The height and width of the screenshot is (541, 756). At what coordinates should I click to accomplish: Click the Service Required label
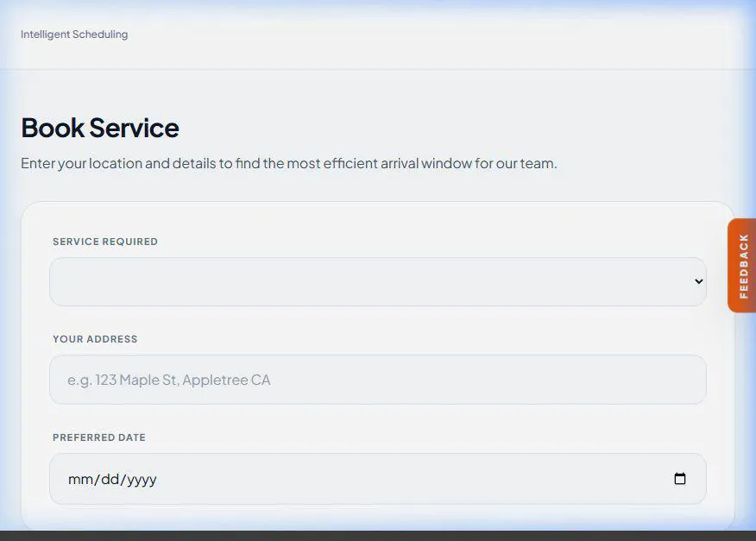(x=105, y=242)
